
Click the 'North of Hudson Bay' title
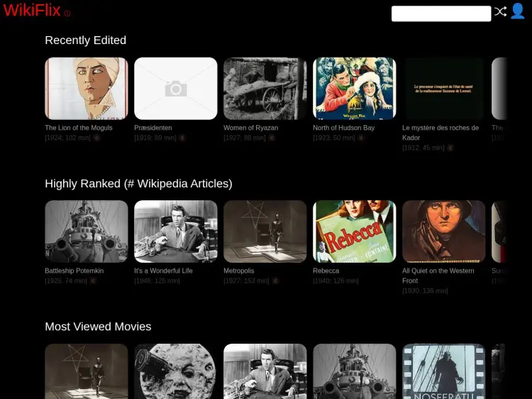(344, 128)
